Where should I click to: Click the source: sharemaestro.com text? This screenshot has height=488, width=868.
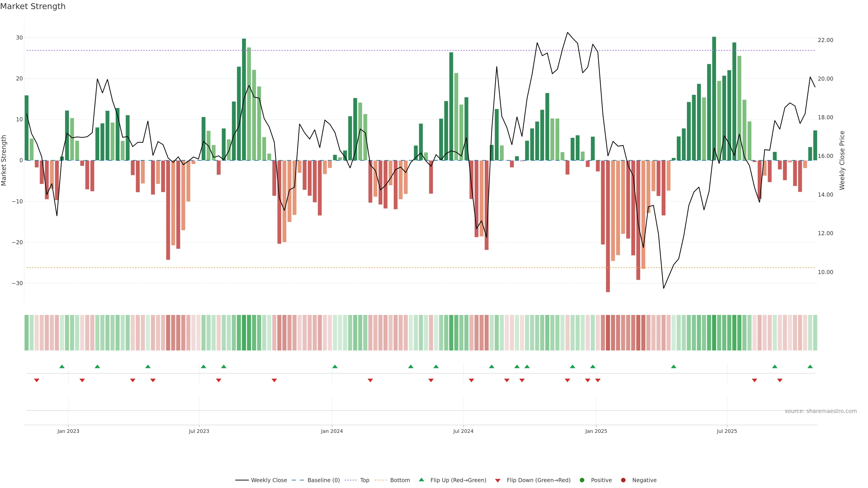(821, 411)
